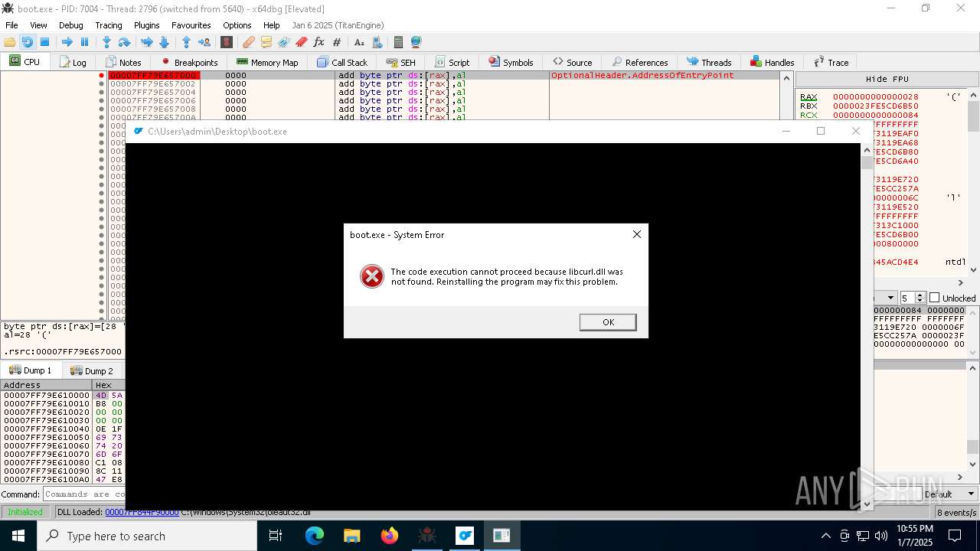
Task: Switch to the Memory Map tab
Action: pos(267,62)
